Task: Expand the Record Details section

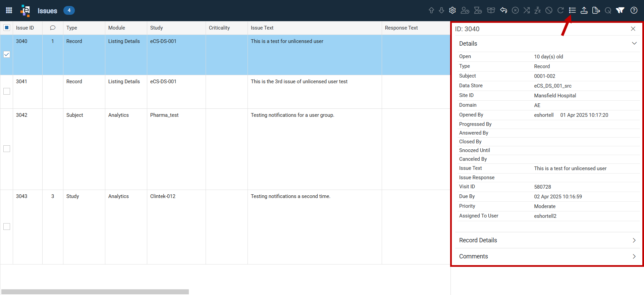Action: pos(547,240)
